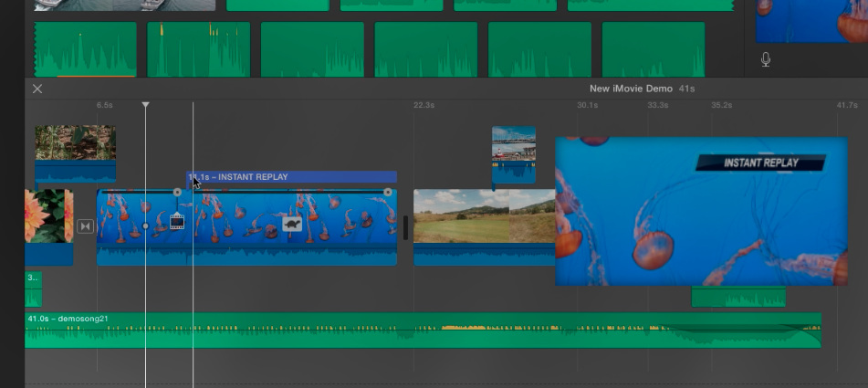Select green audio clip beneath large jellyfish preview
Screen dimensions: 868x388
(737, 297)
